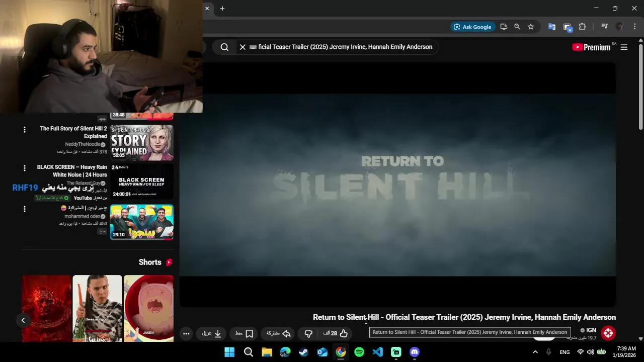The height and width of the screenshot is (362, 644).
Task: Open Outlook from taskbar
Action: 323,352
